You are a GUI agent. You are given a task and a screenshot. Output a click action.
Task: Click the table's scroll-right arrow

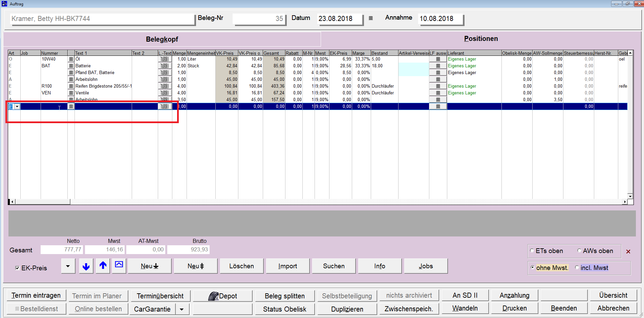click(625, 202)
